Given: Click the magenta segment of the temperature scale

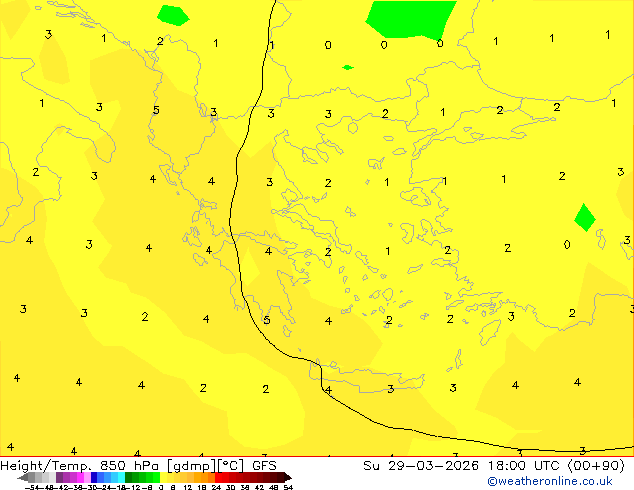Looking at the screenshot, I should coord(80,477).
